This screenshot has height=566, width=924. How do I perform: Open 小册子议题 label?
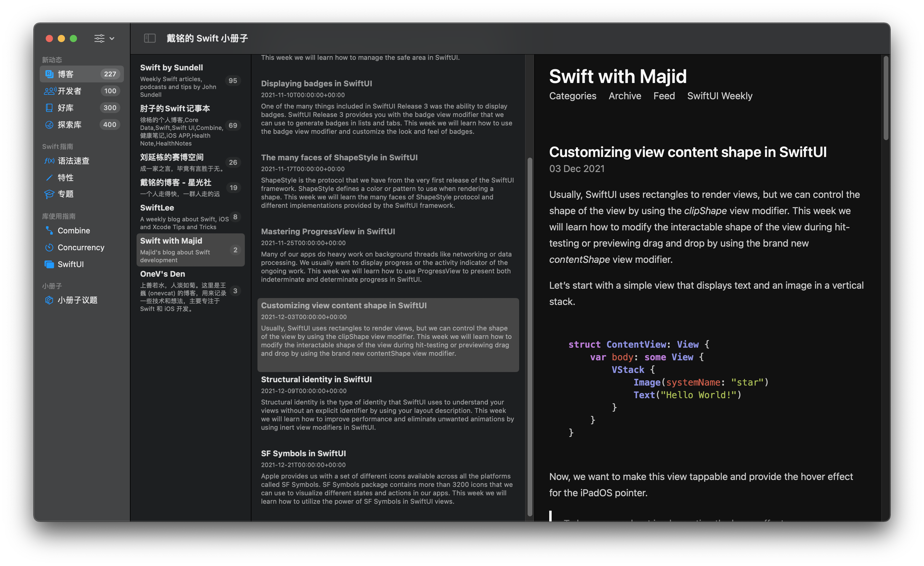click(x=78, y=300)
